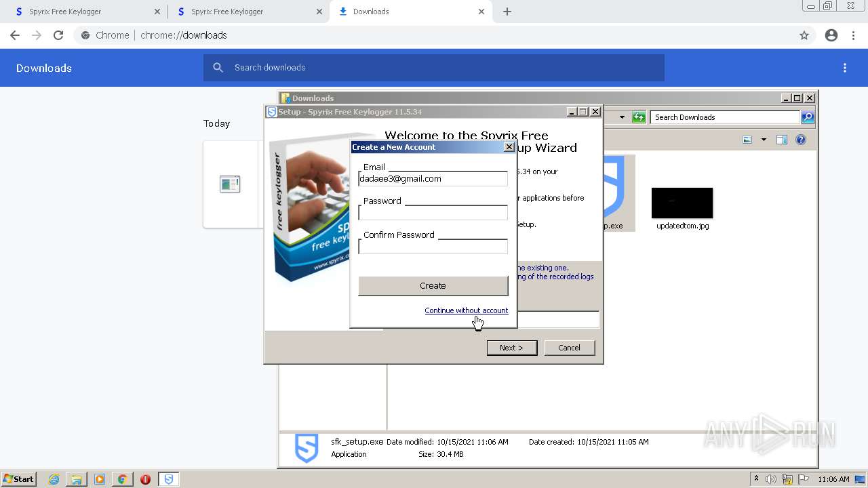The width and height of the screenshot is (868, 488).
Task: Focus the Password input field
Action: coord(433,213)
